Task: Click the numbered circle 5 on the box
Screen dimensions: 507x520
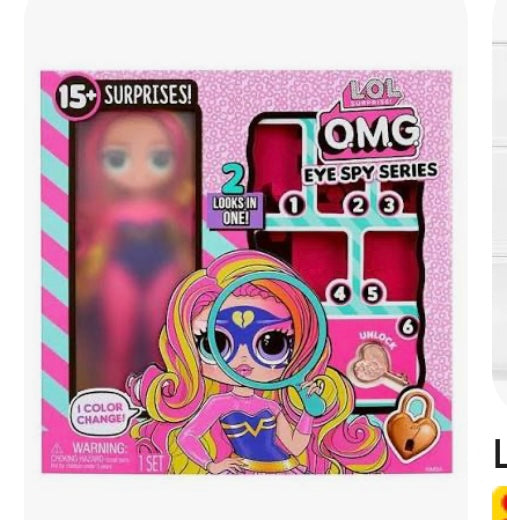Action: (x=373, y=294)
